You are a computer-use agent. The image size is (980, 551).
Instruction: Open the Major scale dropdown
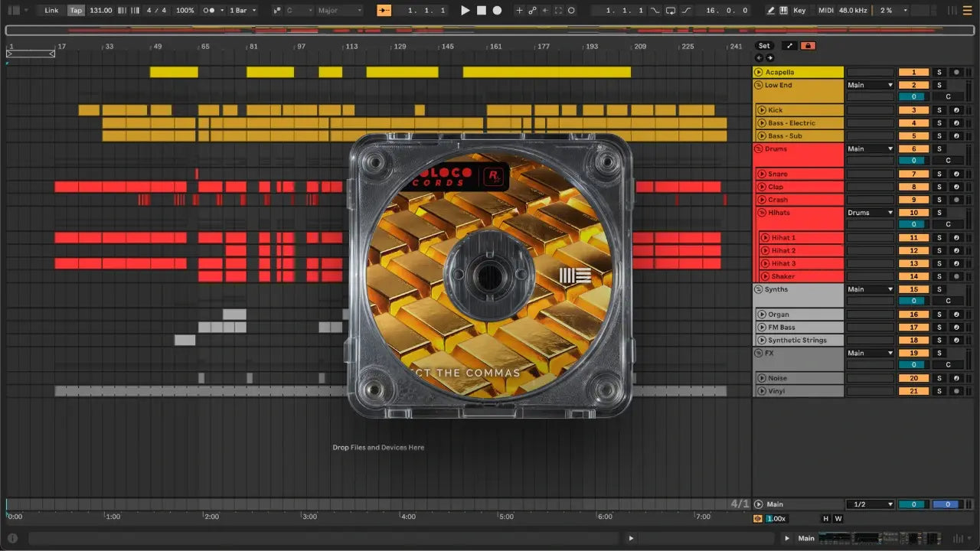pyautogui.click(x=339, y=11)
